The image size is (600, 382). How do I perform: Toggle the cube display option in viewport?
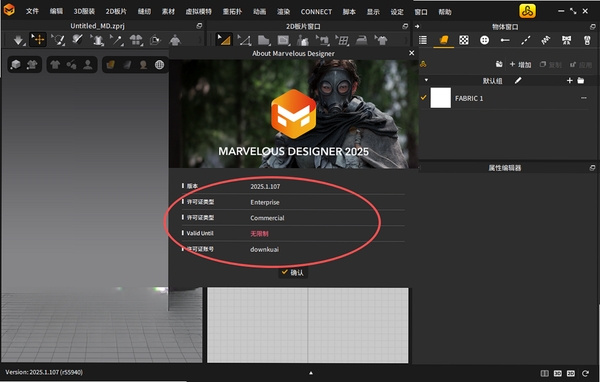[16, 65]
